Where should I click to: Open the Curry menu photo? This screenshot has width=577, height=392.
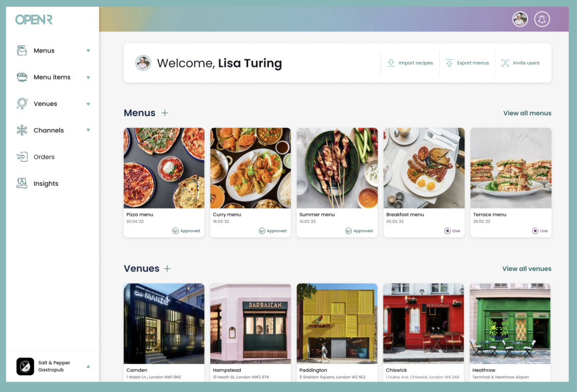point(250,168)
